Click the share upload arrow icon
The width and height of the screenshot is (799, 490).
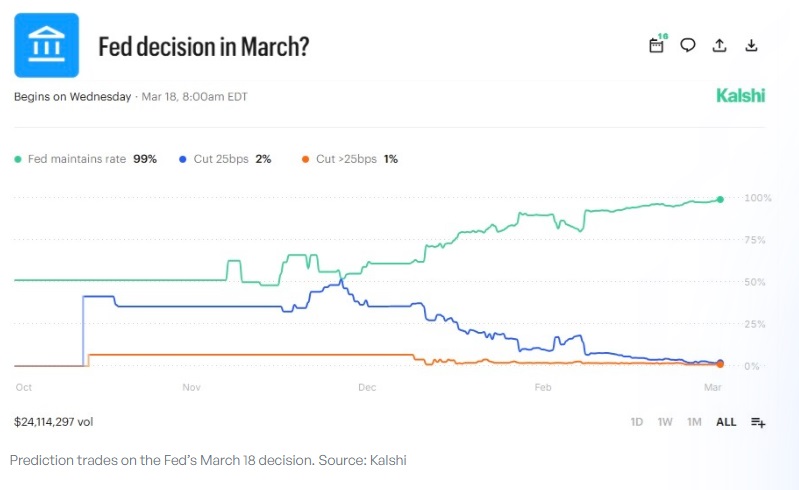click(x=719, y=45)
